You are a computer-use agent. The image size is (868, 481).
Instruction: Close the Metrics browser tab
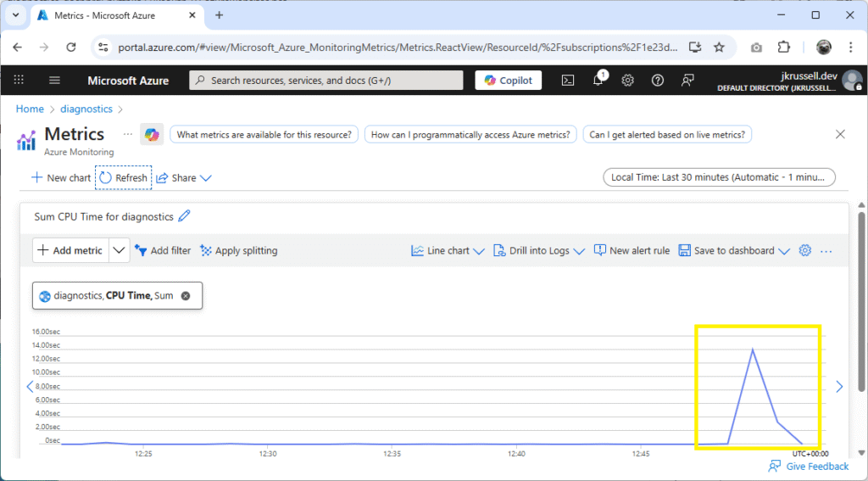click(x=192, y=15)
